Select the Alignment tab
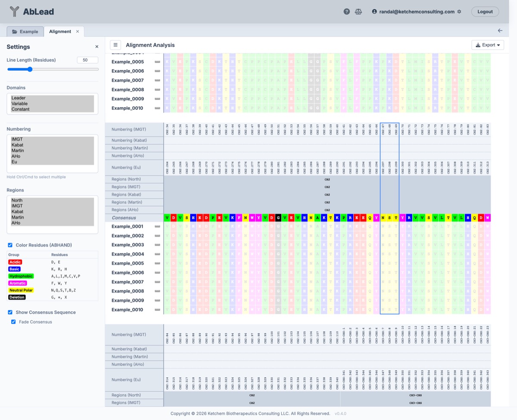This screenshot has height=420, width=517. coord(60,31)
